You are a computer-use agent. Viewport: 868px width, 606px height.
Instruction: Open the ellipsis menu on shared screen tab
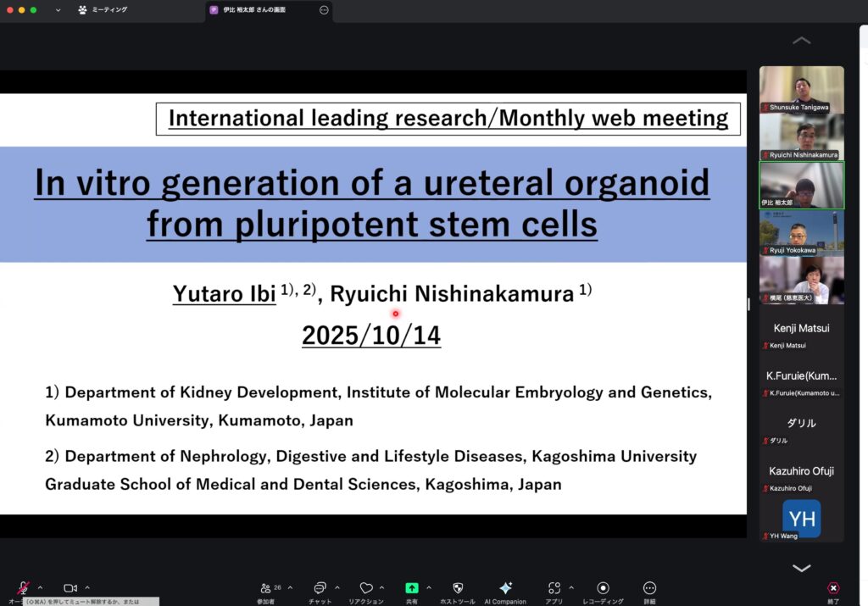[x=324, y=10]
